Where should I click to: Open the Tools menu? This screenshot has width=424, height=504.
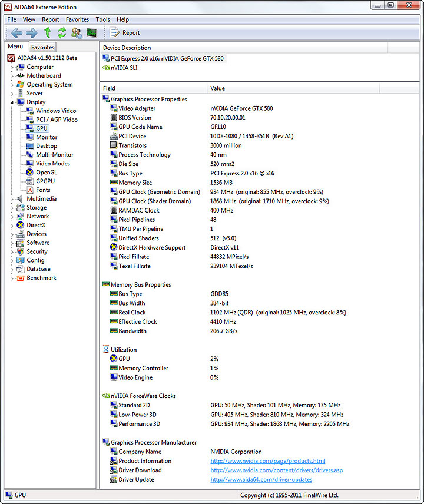pyautogui.click(x=103, y=19)
